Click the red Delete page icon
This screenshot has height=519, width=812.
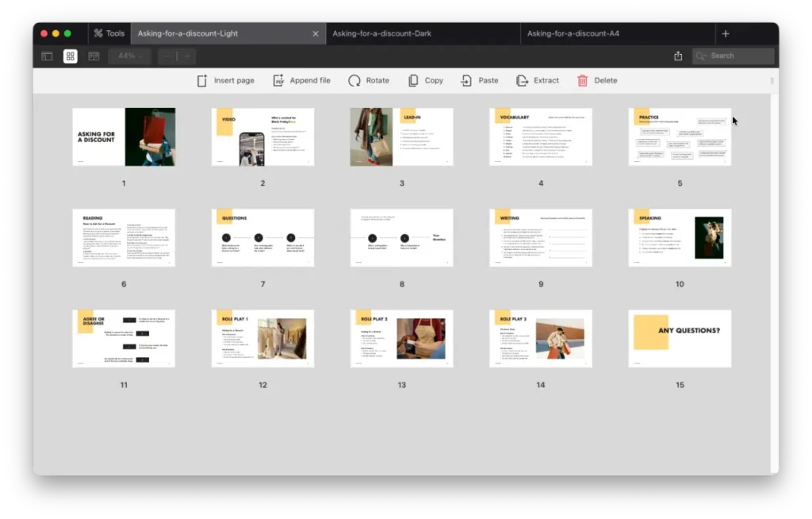click(x=584, y=80)
